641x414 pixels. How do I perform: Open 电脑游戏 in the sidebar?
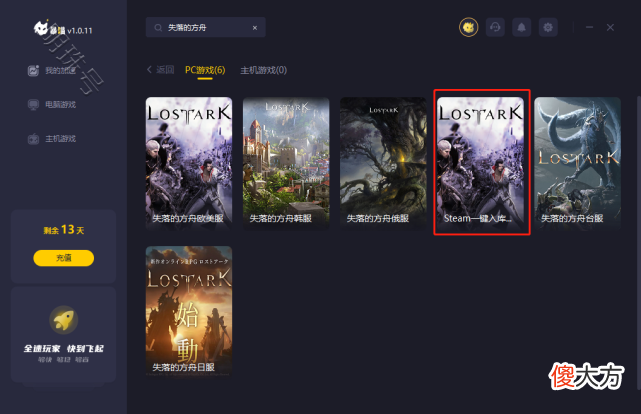click(52, 105)
